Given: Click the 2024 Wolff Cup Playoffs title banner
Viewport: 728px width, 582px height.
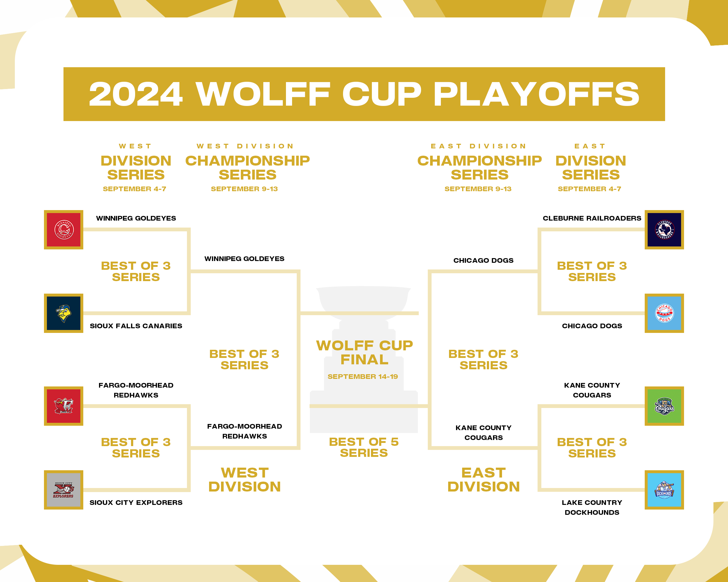Looking at the screenshot, I should point(364,94).
